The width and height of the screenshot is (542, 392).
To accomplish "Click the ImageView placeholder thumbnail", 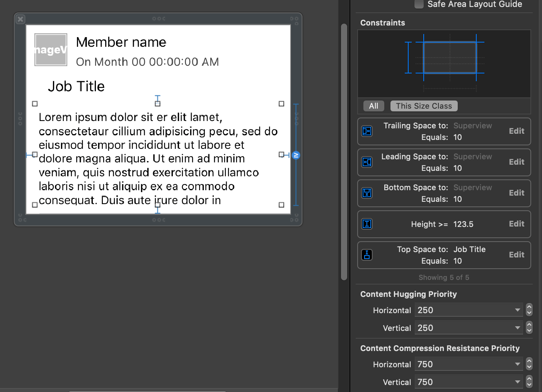I will tap(50, 49).
